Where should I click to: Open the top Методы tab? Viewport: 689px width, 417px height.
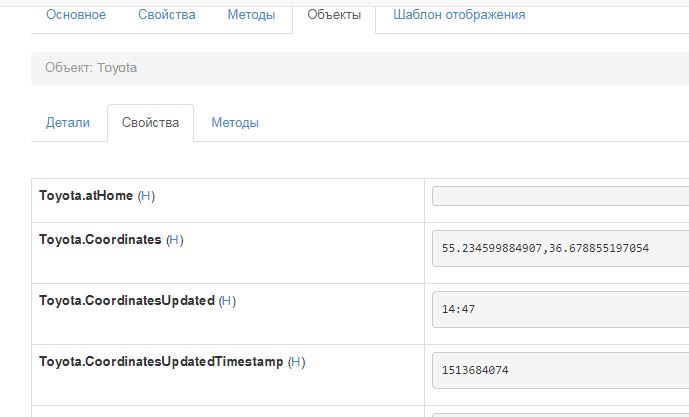[x=251, y=15]
